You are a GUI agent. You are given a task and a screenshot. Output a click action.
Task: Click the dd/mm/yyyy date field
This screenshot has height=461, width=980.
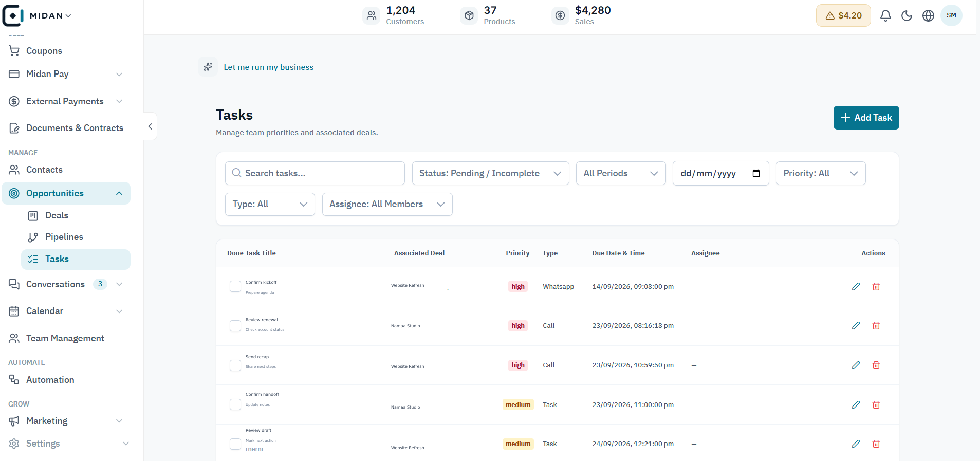(720, 173)
